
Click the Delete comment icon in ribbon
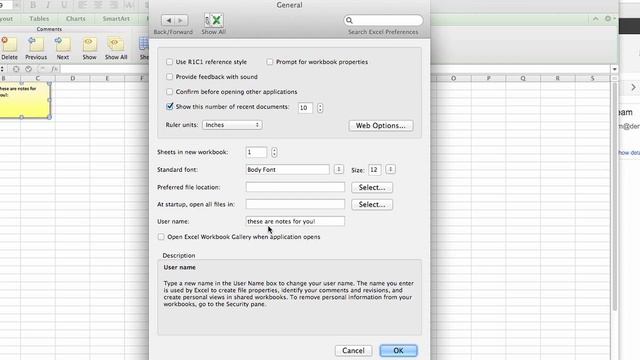(x=9, y=44)
